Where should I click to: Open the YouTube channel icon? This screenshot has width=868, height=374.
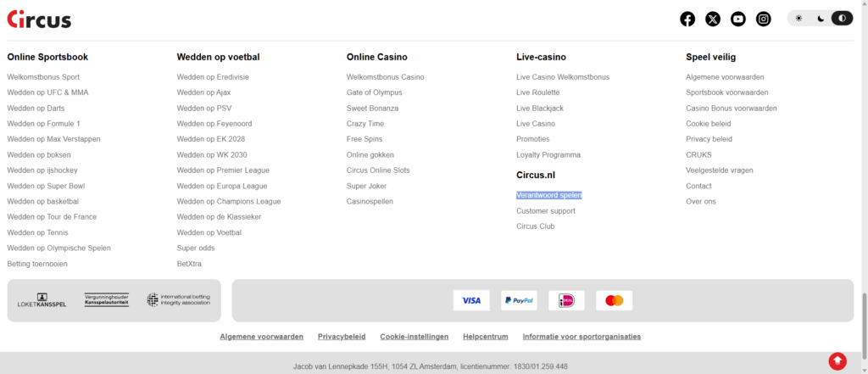[738, 19]
